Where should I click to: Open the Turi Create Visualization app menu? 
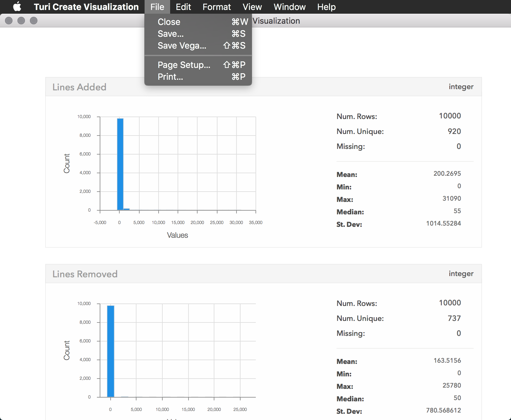pos(86,7)
